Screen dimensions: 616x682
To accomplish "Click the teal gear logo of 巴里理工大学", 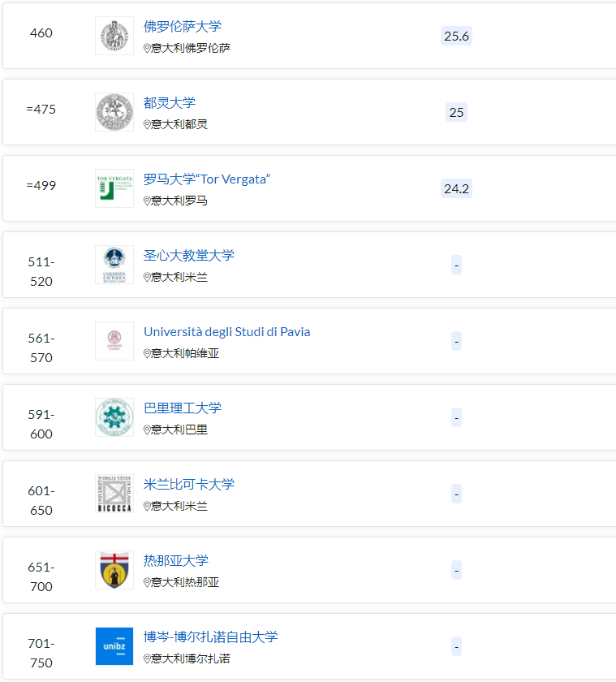I will pos(114,417).
